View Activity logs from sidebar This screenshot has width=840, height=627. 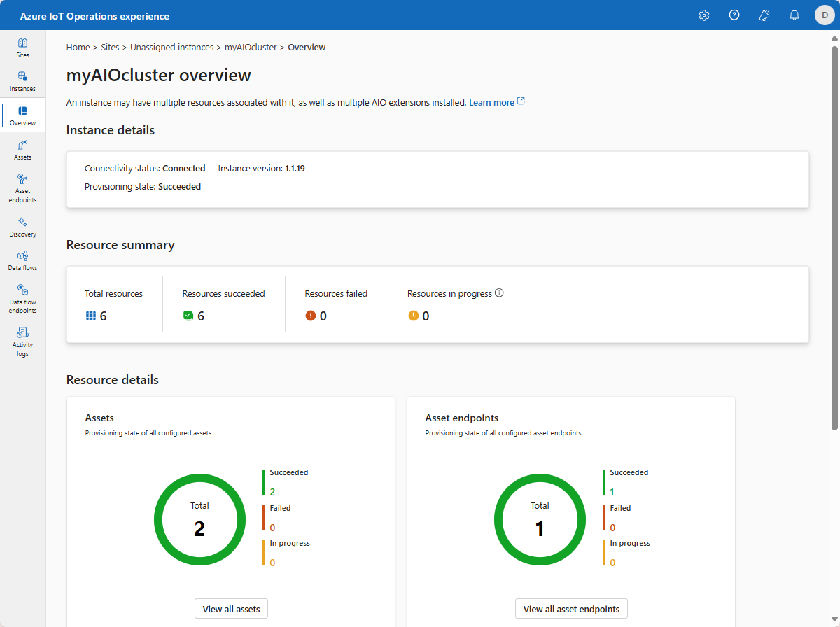[x=22, y=341]
